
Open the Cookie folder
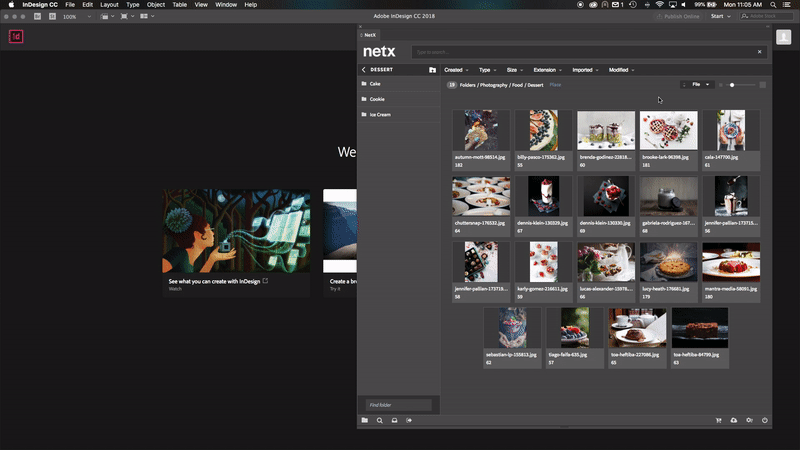(399, 99)
